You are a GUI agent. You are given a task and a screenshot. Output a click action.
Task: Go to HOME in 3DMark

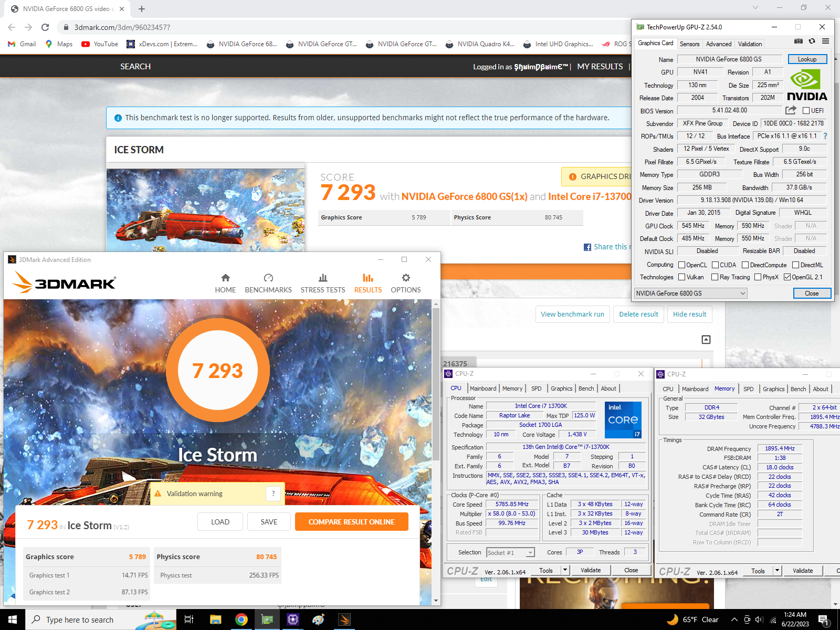pos(225,283)
